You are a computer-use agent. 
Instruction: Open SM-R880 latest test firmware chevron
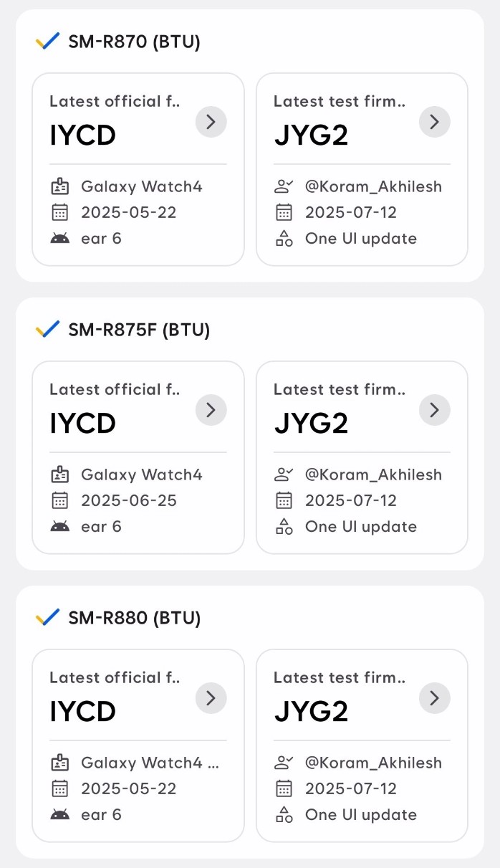[434, 698]
